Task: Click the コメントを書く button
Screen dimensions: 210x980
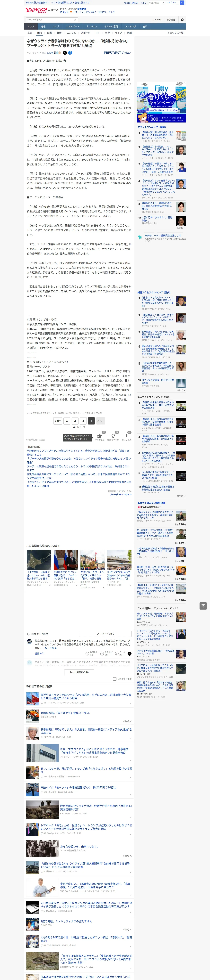Action: [x=105, y=634]
